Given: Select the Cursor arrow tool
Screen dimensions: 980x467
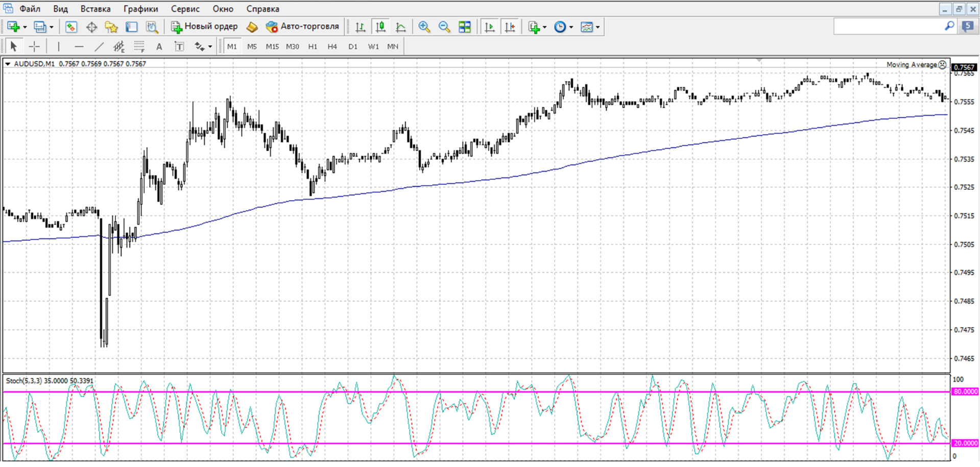Looking at the screenshot, I should pyautogui.click(x=14, y=46).
